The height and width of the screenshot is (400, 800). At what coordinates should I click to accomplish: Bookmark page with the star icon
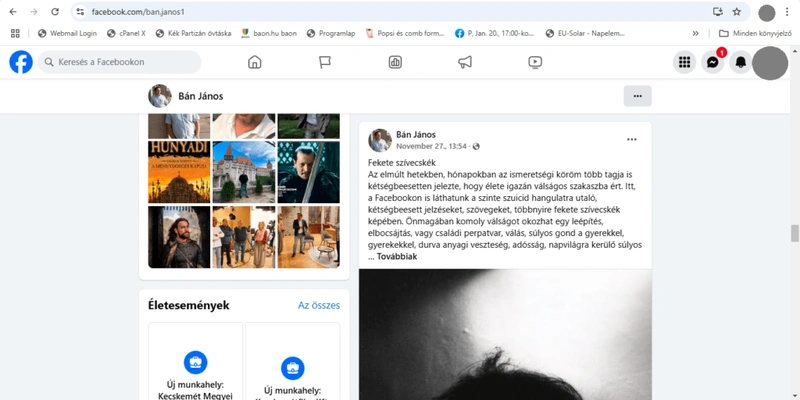(x=736, y=12)
